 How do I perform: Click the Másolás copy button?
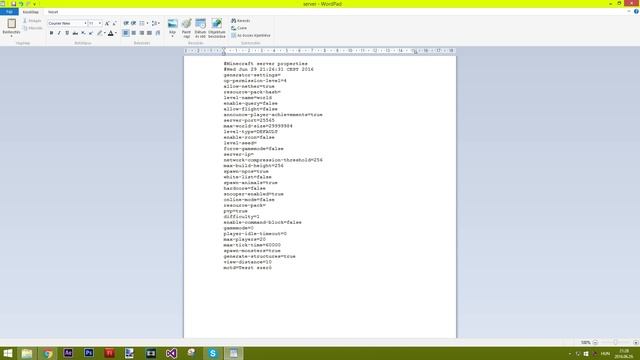point(32,28)
